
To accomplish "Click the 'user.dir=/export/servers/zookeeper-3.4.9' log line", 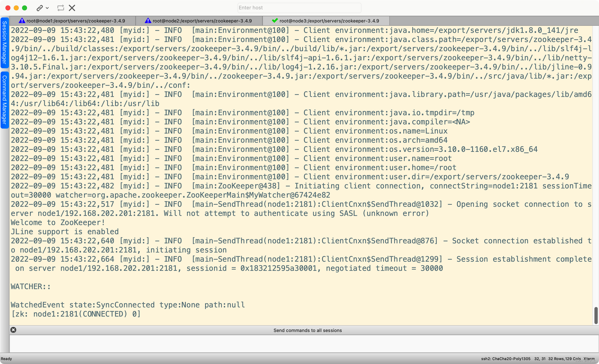I will (290, 177).
